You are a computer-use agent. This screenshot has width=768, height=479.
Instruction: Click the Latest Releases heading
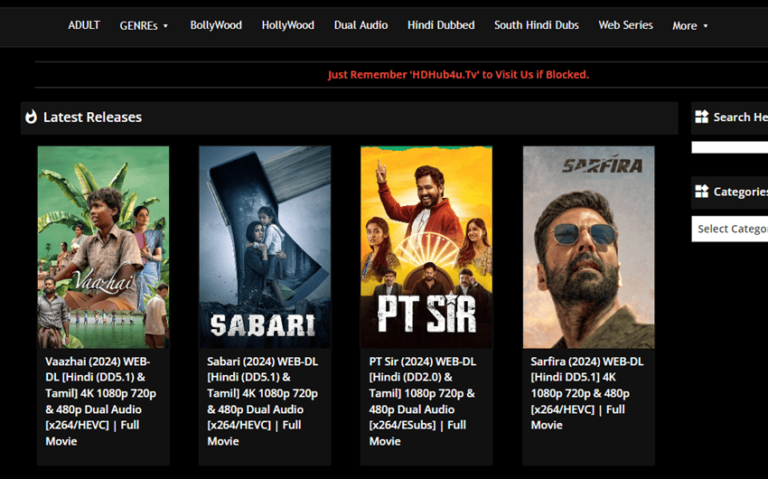(93, 117)
